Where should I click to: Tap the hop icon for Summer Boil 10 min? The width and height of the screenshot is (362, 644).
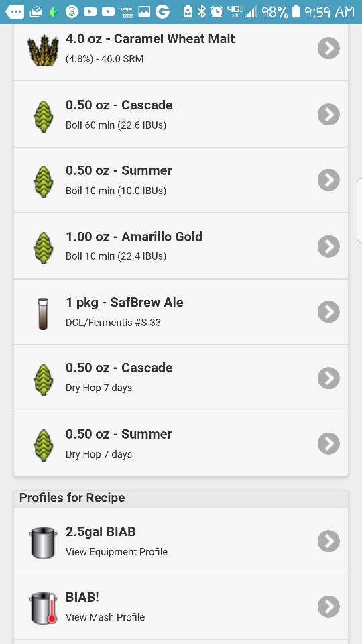tap(43, 182)
